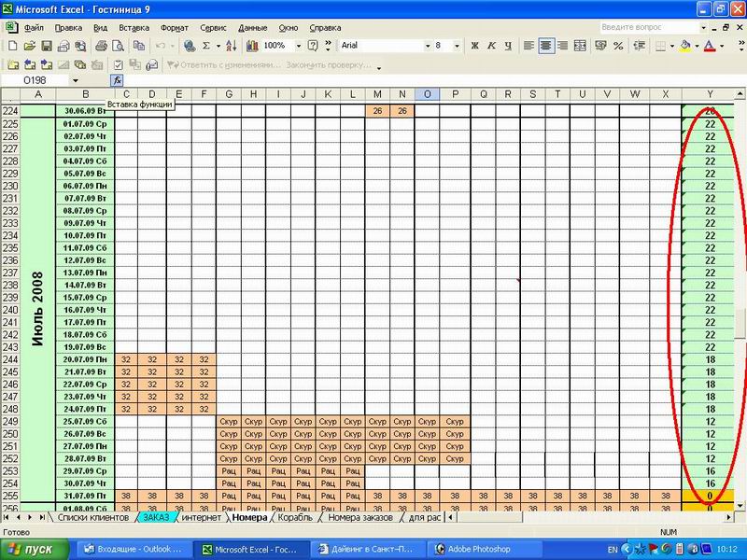Apply the Percent Style format

[x=618, y=46]
